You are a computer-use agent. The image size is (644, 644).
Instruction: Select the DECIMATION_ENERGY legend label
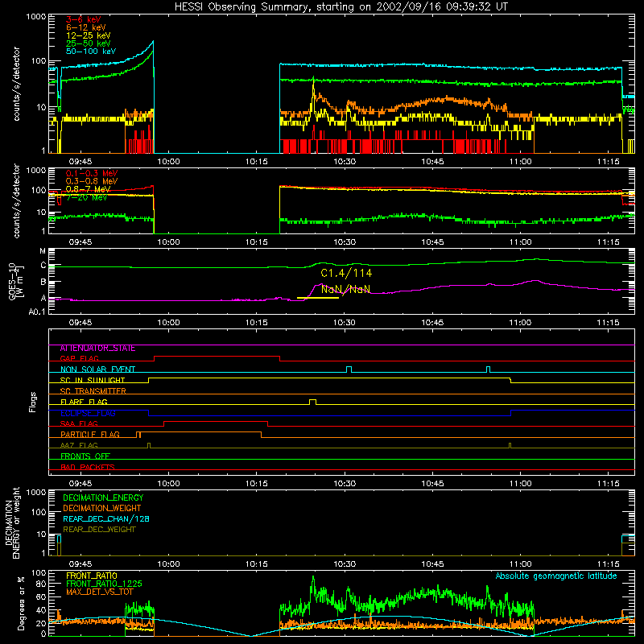[103, 497]
